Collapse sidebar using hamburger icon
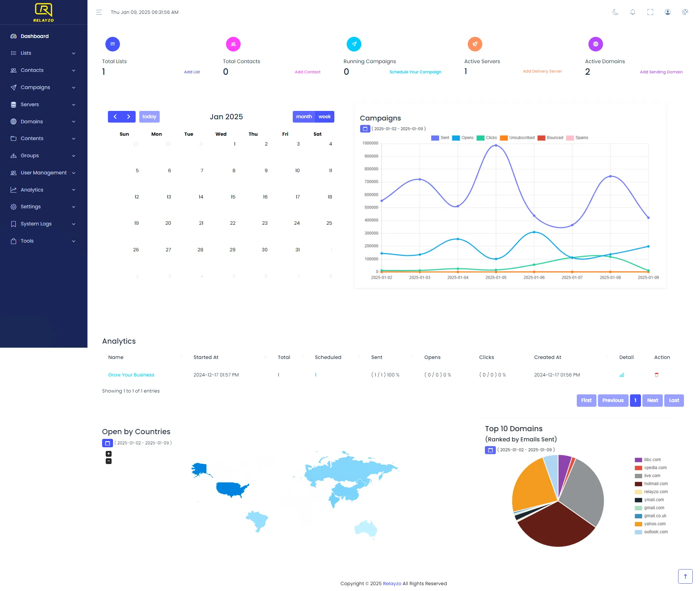This screenshot has width=700, height=591. tap(99, 12)
